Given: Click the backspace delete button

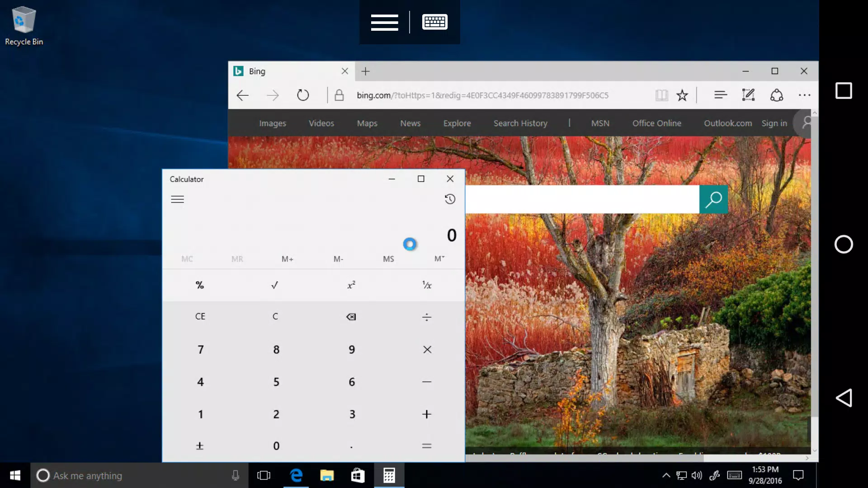Looking at the screenshot, I should (x=352, y=317).
